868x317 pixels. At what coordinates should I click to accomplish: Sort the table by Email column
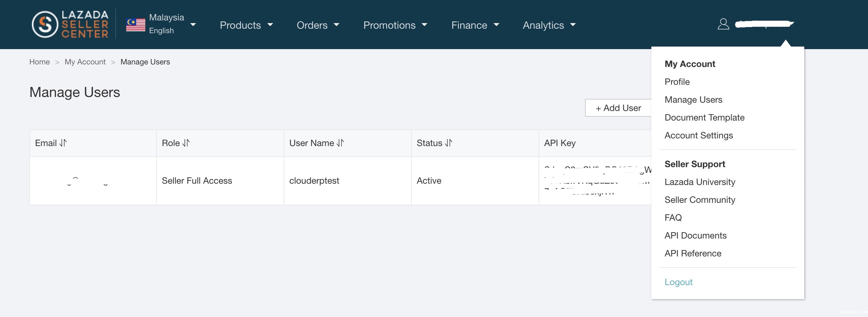tap(63, 143)
